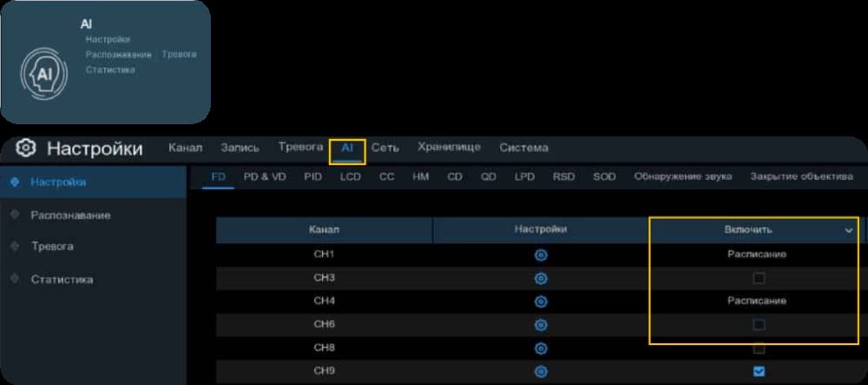Screen dimensions: 868x385
Task: Open Распознавание in left sidebar
Action: point(70,215)
